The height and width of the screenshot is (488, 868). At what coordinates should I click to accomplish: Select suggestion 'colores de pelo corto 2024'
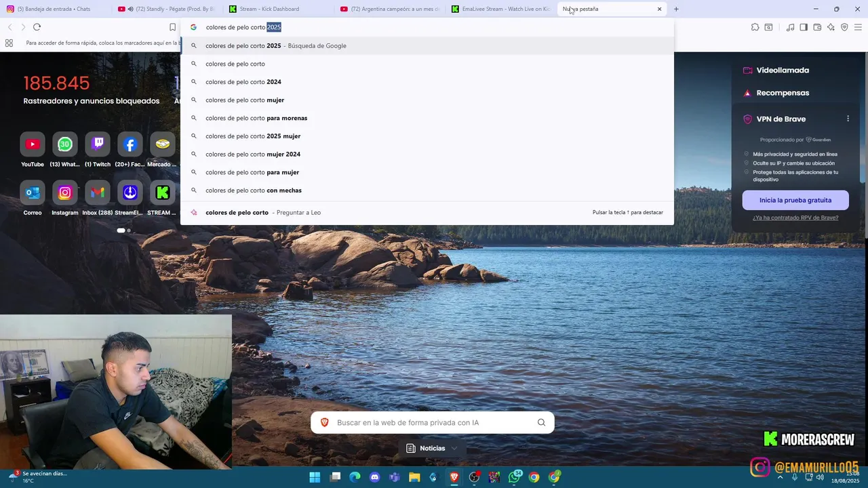click(427, 82)
